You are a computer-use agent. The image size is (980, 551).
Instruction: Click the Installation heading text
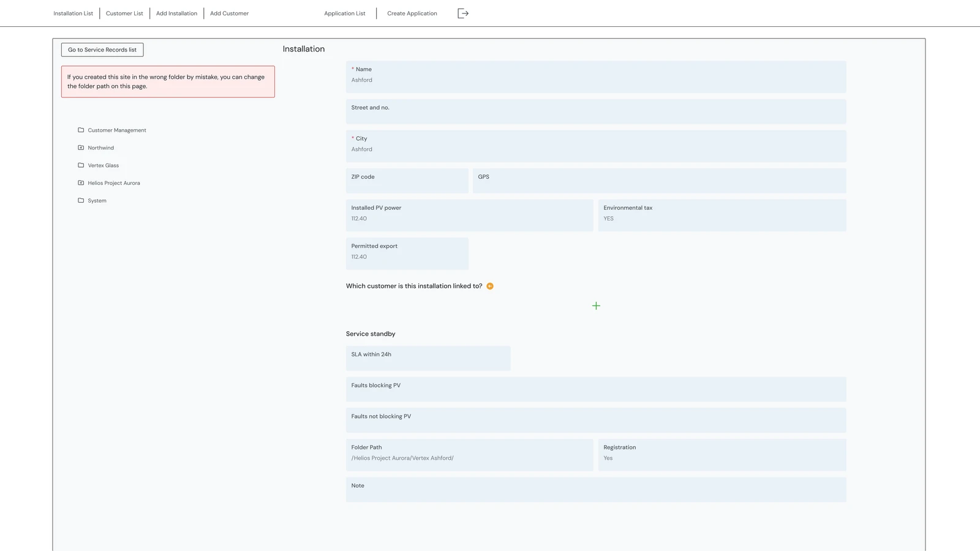[304, 49]
